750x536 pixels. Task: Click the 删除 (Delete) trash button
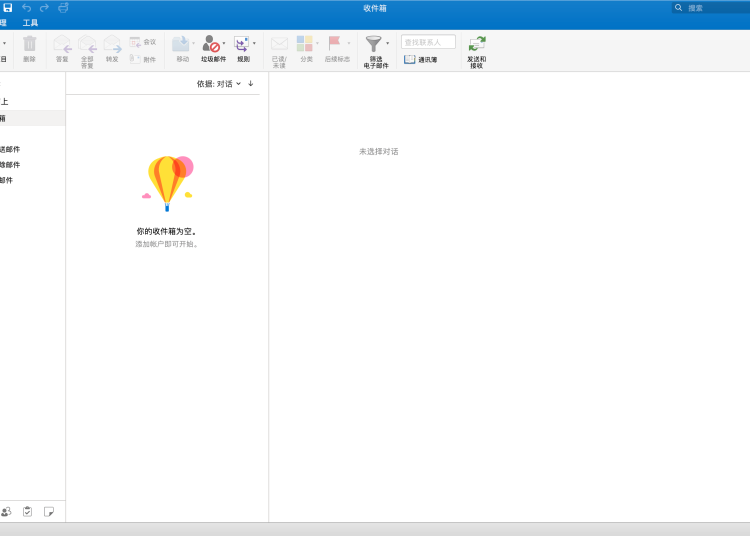29,48
